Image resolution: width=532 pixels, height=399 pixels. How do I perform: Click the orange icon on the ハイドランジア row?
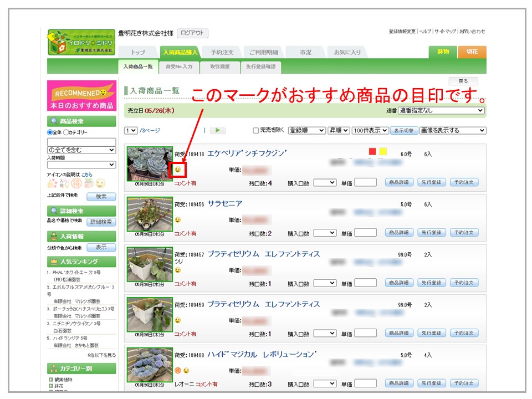pos(178,370)
